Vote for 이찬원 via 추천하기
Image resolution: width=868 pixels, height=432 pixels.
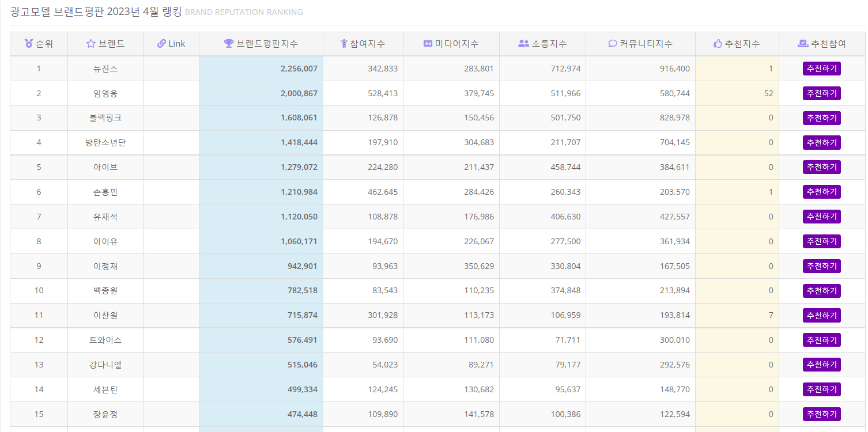[x=822, y=316]
